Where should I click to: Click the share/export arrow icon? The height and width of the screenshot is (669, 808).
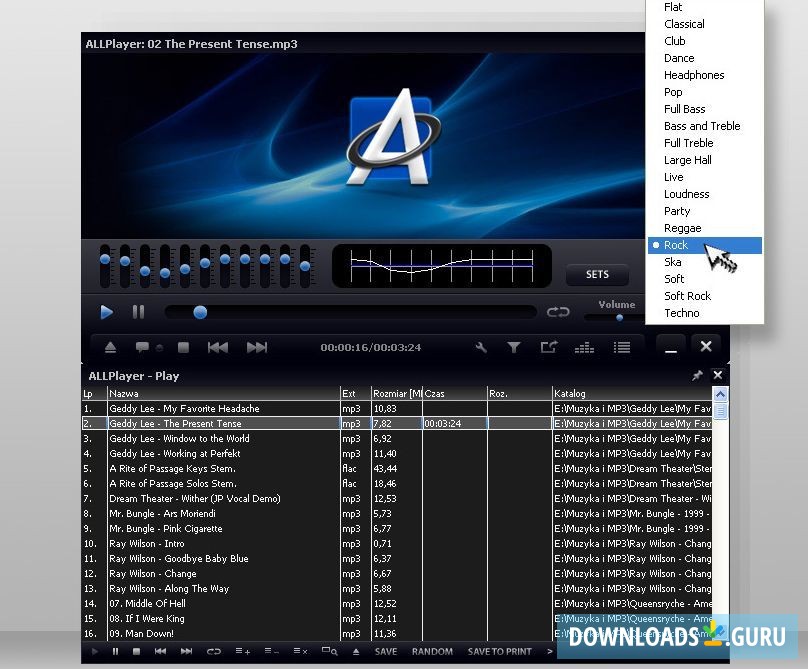549,347
